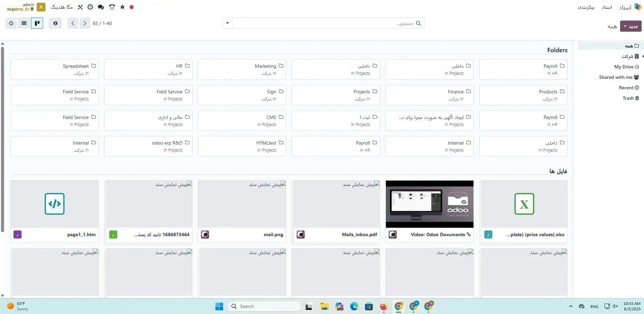
Task: Open the activities clock icon in top bar
Action: pyautogui.click(x=90, y=7)
